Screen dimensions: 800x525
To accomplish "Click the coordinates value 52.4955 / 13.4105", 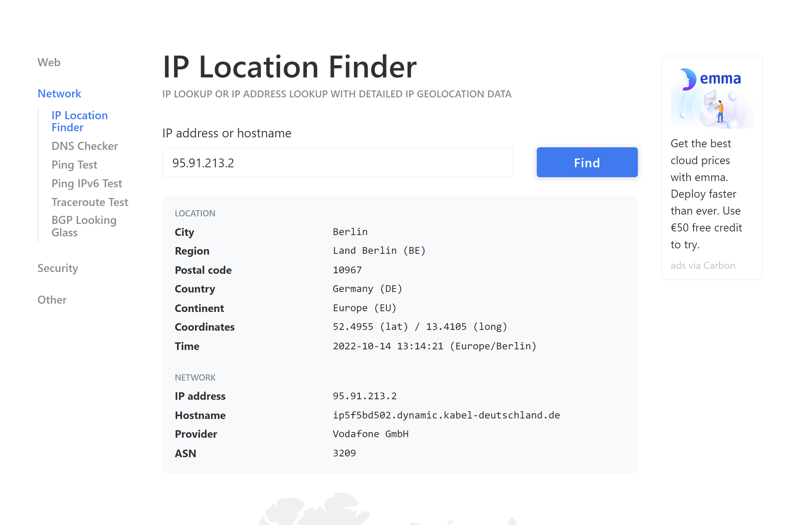I will [x=420, y=327].
